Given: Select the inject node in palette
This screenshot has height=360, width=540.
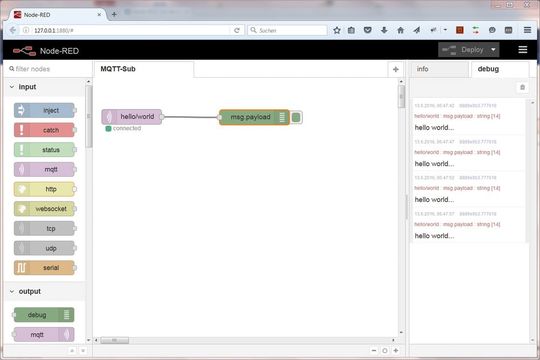Looking at the screenshot, I should pyautogui.click(x=44, y=110).
